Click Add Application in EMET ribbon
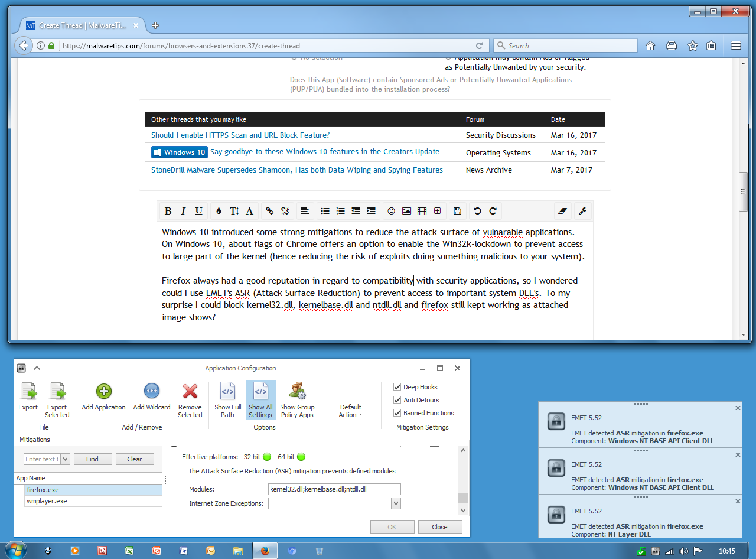 pos(104,396)
